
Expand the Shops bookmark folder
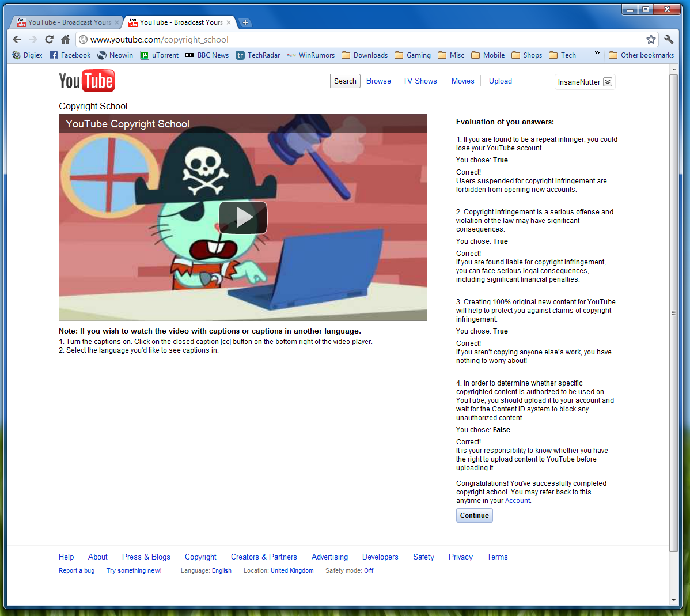527,55
